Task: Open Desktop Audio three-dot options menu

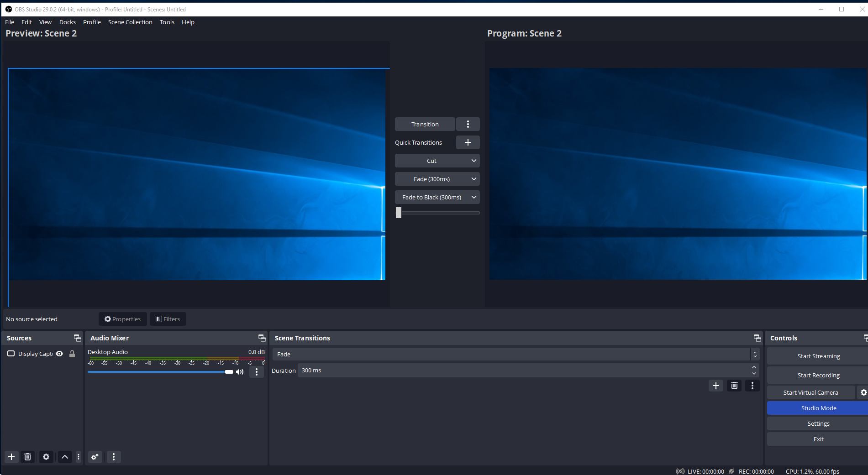Action: [x=257, y=372]
